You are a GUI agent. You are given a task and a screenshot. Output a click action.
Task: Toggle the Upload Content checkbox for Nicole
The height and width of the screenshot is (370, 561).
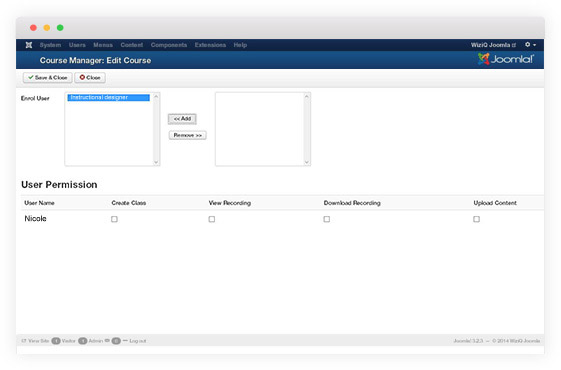(x=476, y=219)
